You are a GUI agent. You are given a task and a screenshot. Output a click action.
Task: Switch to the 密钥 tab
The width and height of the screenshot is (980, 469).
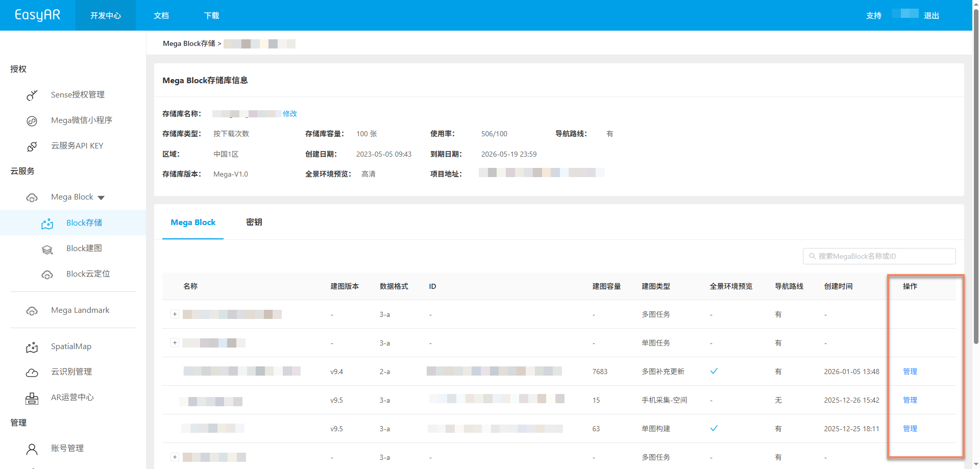[254, 222]
